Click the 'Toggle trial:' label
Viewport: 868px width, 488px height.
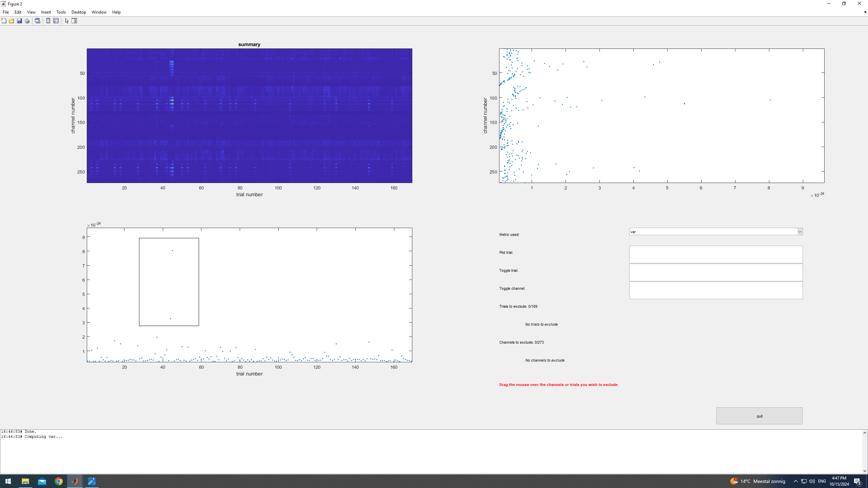coord(509,270)
